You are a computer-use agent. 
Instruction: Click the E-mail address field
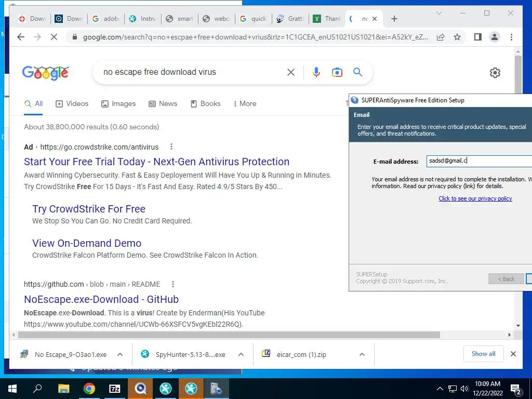pos(478,161)
